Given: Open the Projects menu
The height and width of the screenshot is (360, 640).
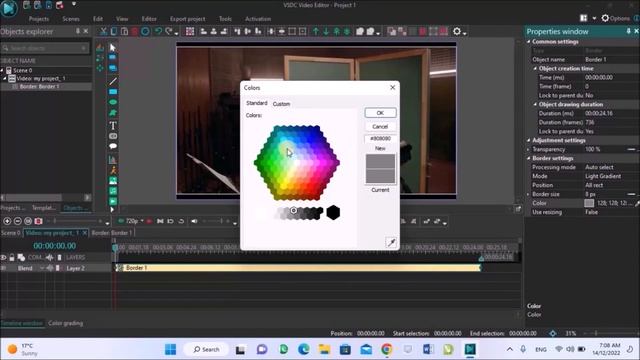Looking at the screenshot, I should point(39,19).
